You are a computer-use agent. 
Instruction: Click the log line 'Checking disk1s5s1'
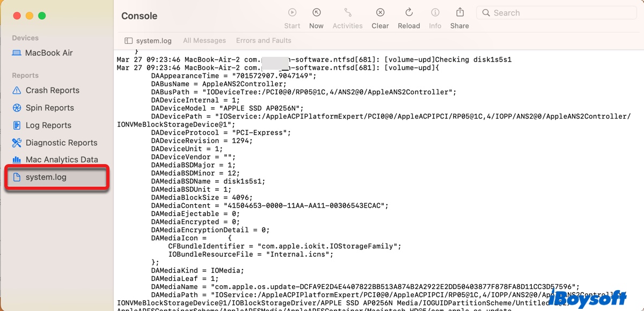click(314, 60)
